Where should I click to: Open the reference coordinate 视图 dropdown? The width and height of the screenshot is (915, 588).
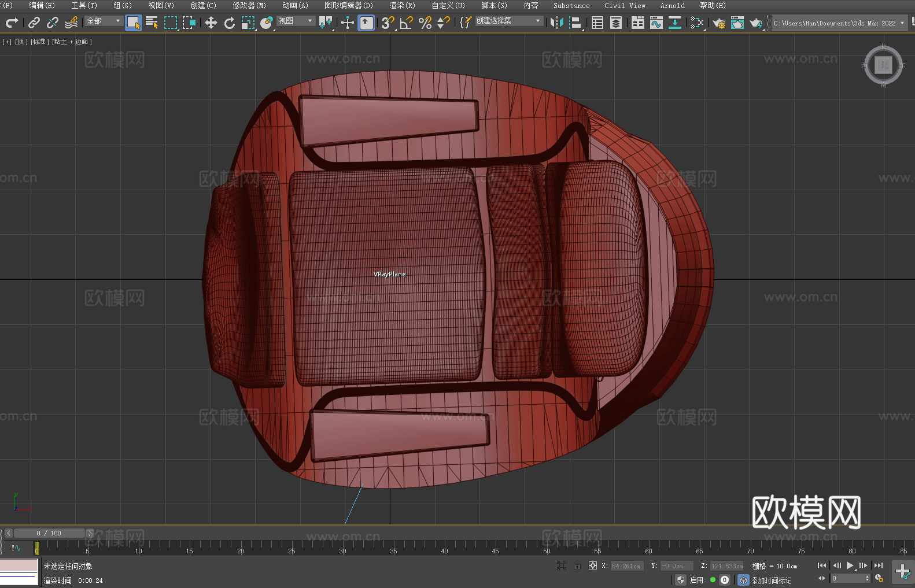(296, 21)
